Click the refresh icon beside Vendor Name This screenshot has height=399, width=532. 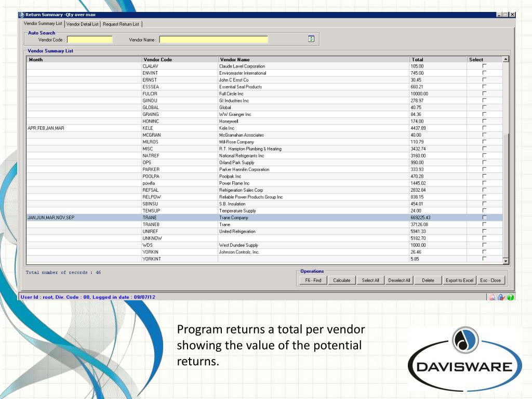pyautogui.click(x=311, y=39)
